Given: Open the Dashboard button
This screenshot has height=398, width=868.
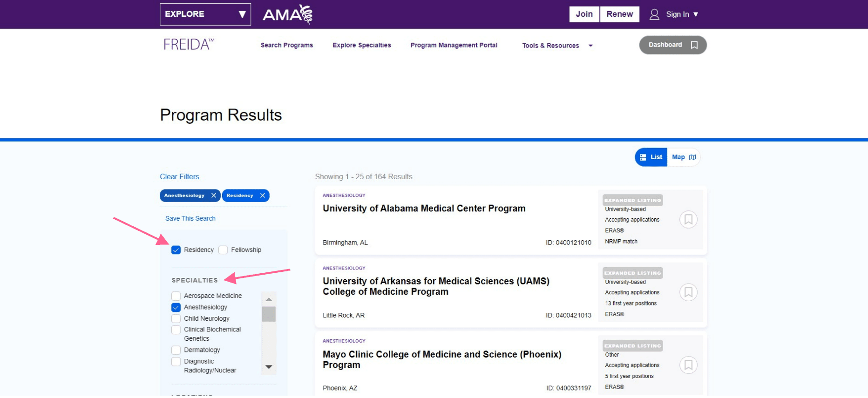Looking at the screenshot, I should click(673, 45).
